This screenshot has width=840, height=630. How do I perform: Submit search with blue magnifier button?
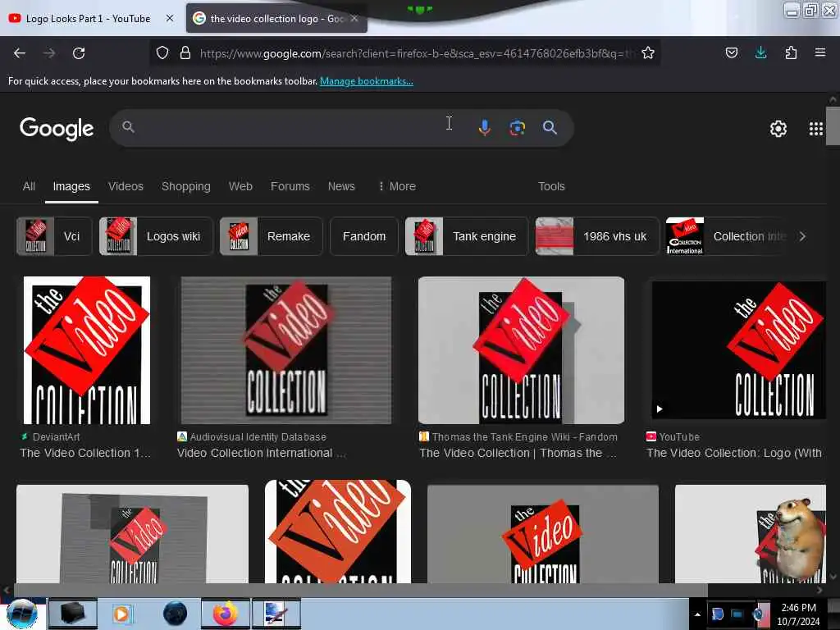(550, 127)
